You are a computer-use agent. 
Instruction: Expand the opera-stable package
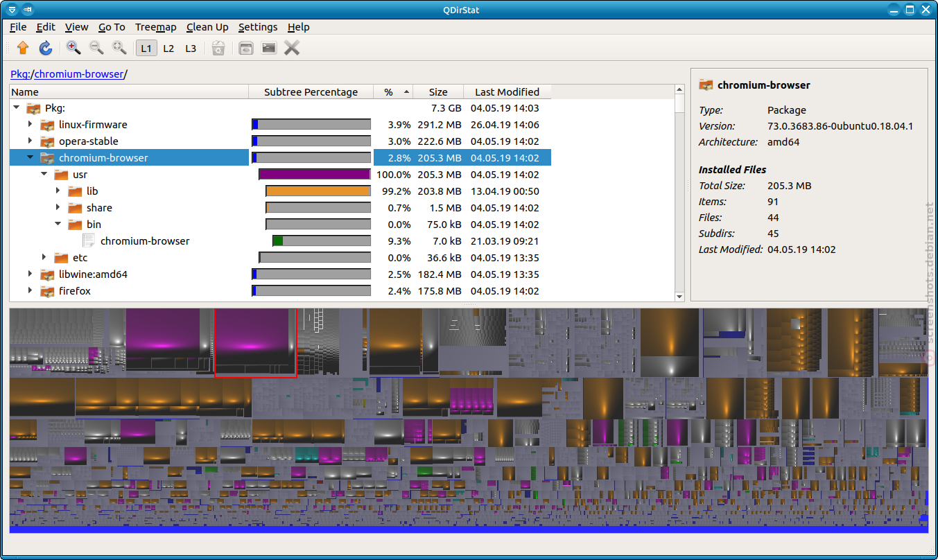tap(30, 141)
